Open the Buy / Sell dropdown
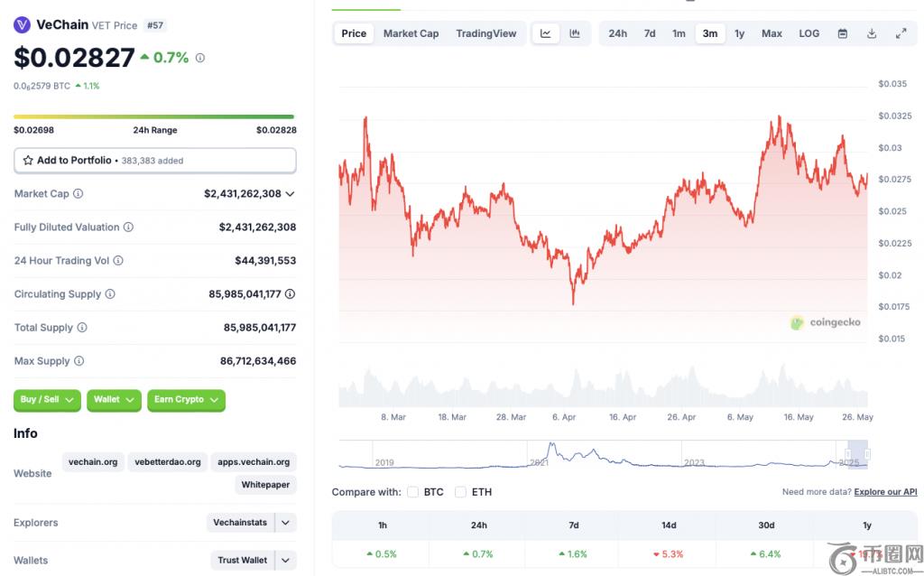Screen dimensions: 924x576 (47, 400)
